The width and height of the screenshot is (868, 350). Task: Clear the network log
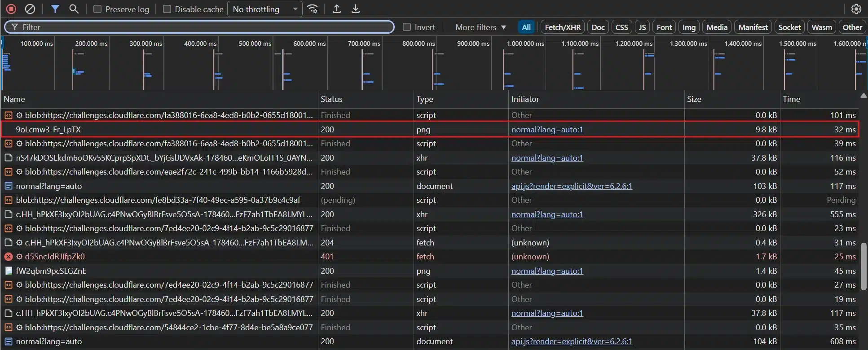click(30, 9)
